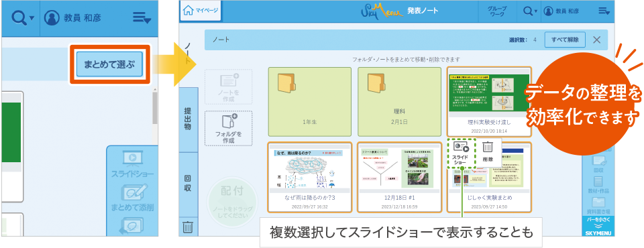644x248 pixels.
Task: Open the 1年生 folder
Action: [310, 102]
